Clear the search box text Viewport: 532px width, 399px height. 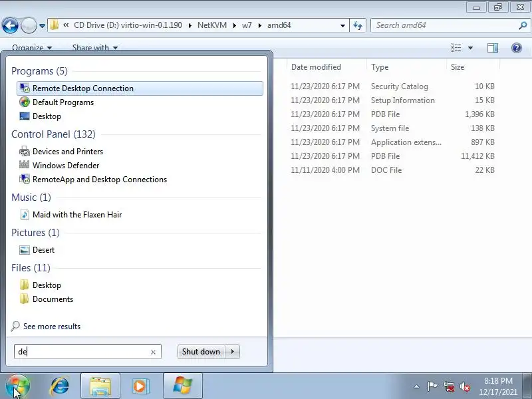pyautogui.click(x=153, y=352)
